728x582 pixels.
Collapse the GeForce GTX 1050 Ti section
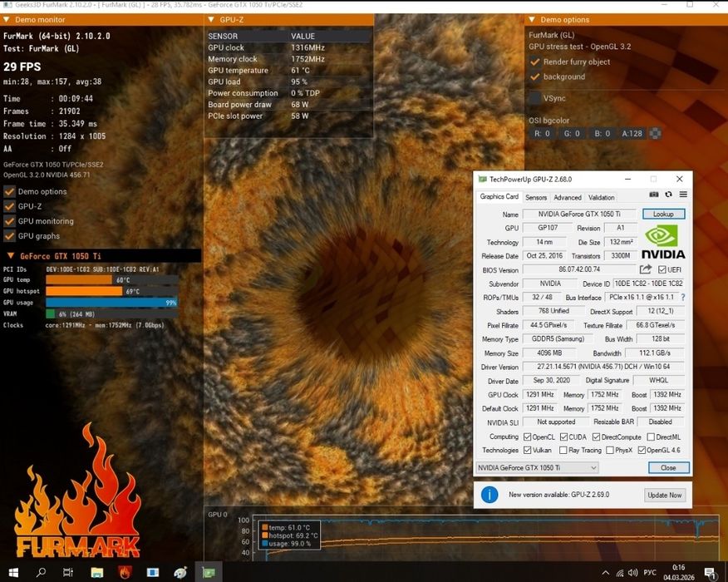pos(11,256)
